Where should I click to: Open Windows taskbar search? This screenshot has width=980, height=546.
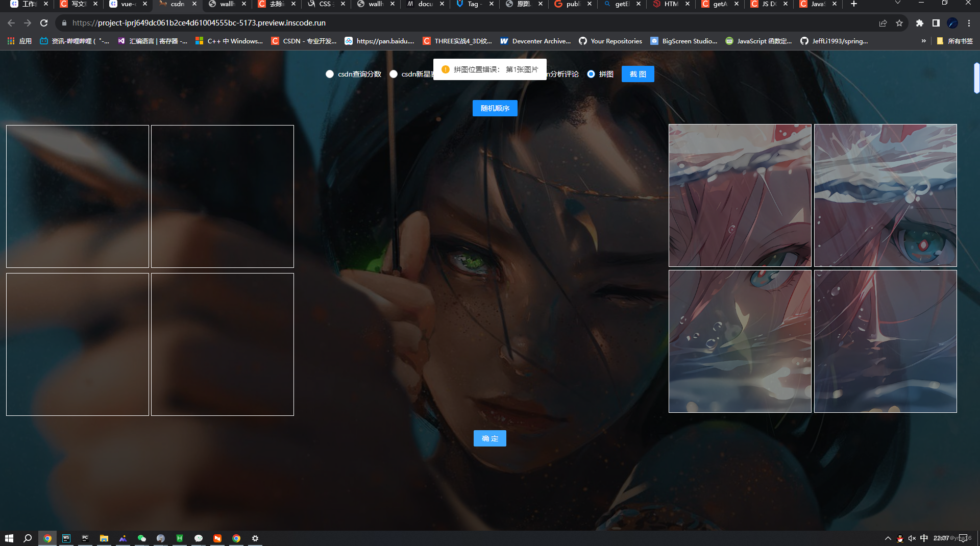click(28, 538)
